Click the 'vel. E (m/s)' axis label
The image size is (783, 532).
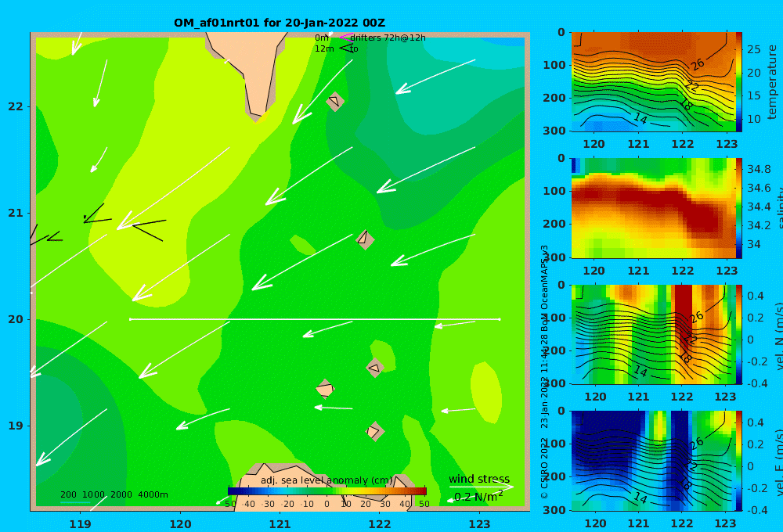pos(778,462)
